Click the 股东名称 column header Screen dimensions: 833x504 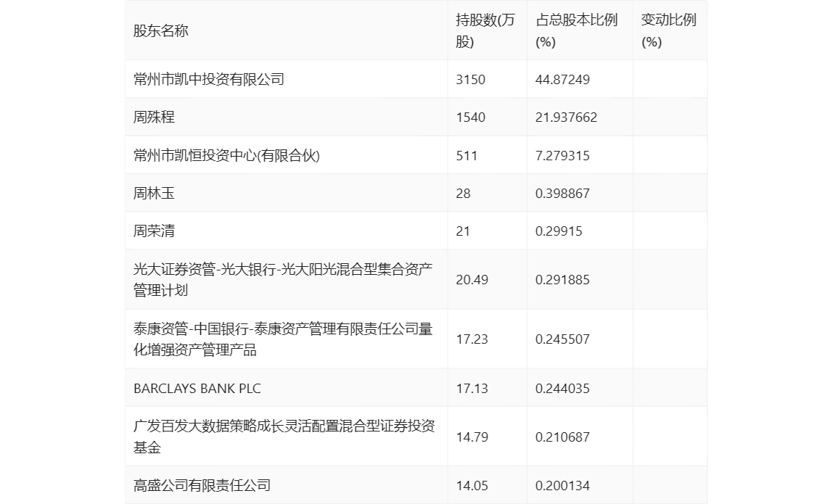pos(161,30)
